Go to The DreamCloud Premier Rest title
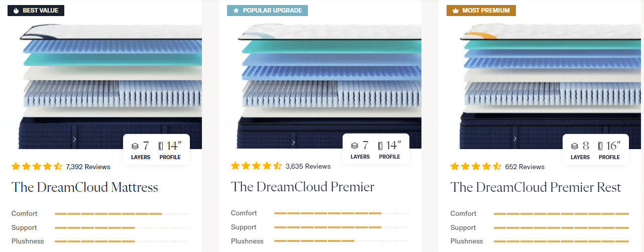The width and height of the screenshot is (644, 252). tap(535, 188)
